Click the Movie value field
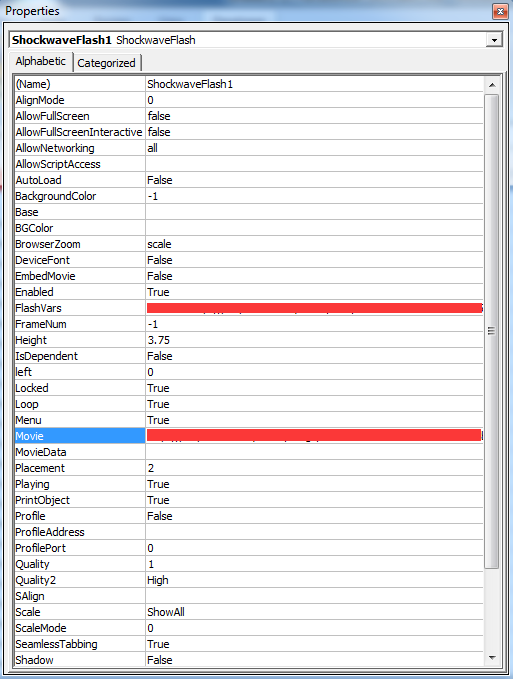 [314, 436]
